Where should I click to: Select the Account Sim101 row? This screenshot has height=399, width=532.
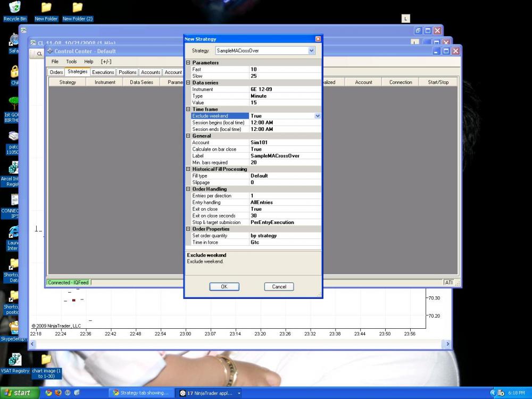(x=256, y=143)
